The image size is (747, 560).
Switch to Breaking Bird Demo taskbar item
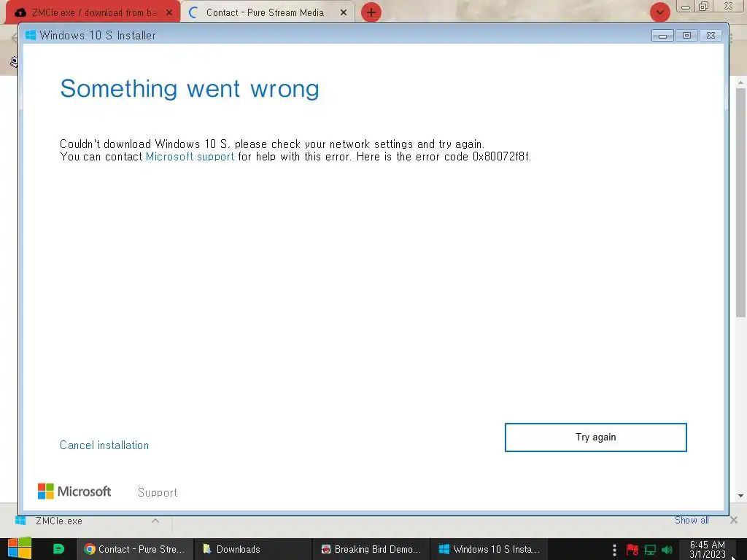click(371, 549)
